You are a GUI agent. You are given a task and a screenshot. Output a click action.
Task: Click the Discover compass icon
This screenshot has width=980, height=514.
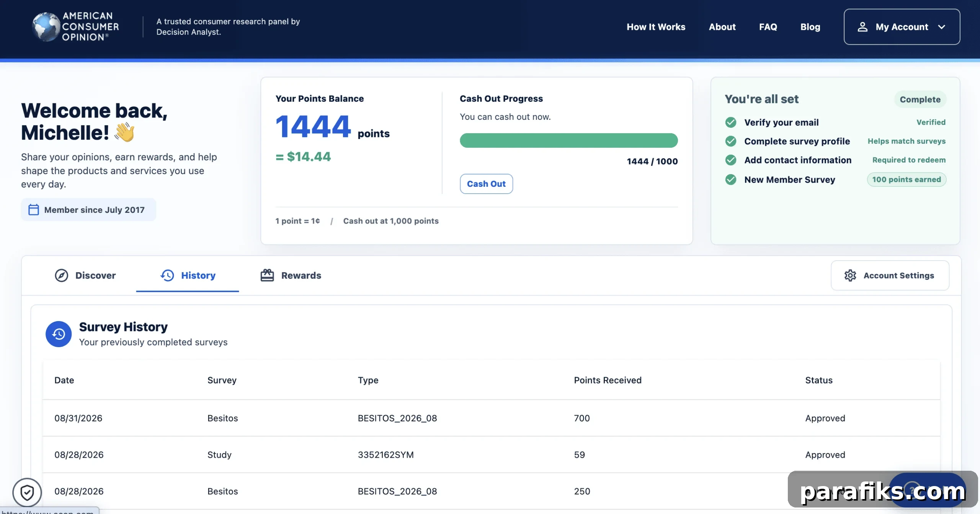pyautogui.click(x=61, y=275)
